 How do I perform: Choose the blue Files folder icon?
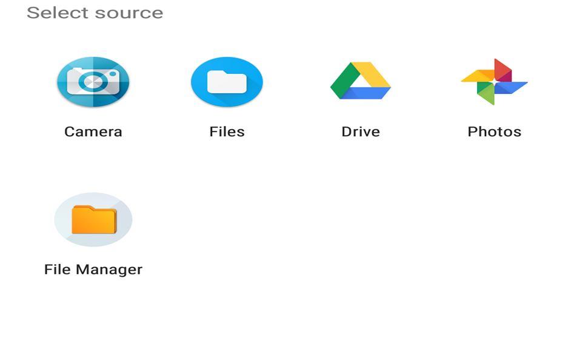point(227,82)
